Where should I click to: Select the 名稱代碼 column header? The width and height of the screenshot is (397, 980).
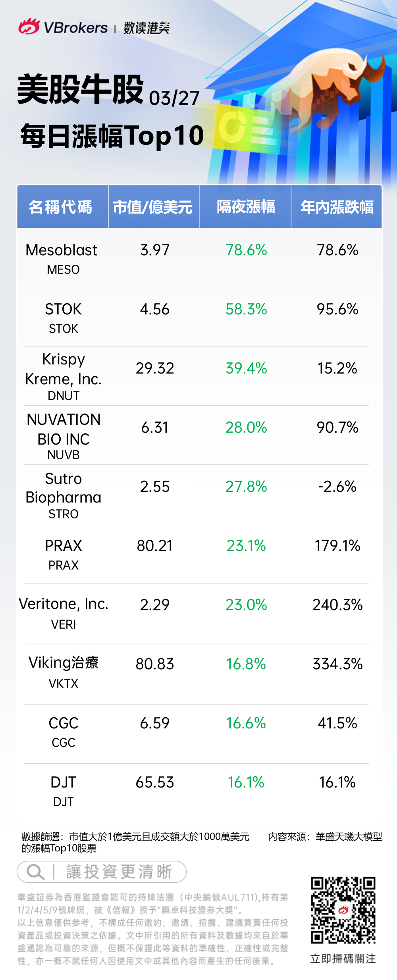(x=61, y=207)
